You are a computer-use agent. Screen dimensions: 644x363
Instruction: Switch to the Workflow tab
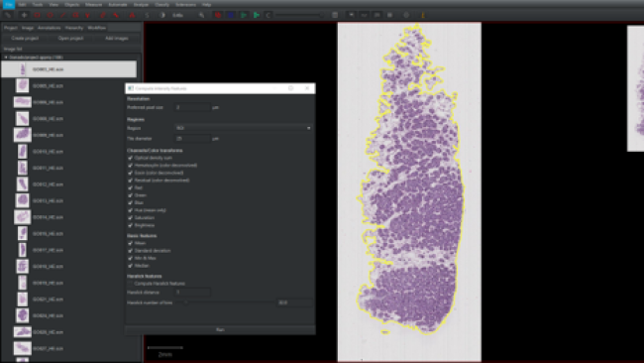point(97,28)
